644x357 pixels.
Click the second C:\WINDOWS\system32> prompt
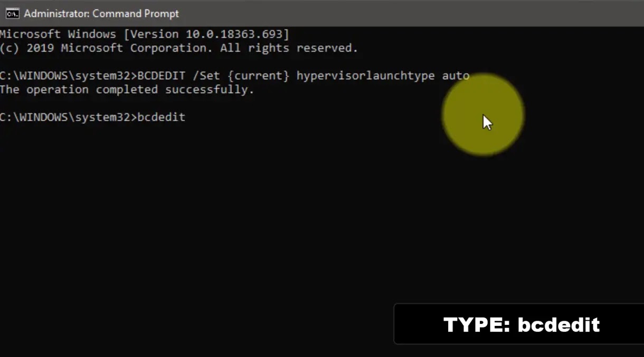[x=68, y=117]
